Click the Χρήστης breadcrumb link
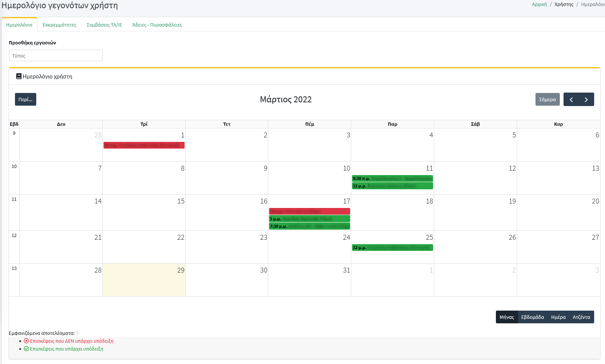605x364 pixels. point(564,4)
